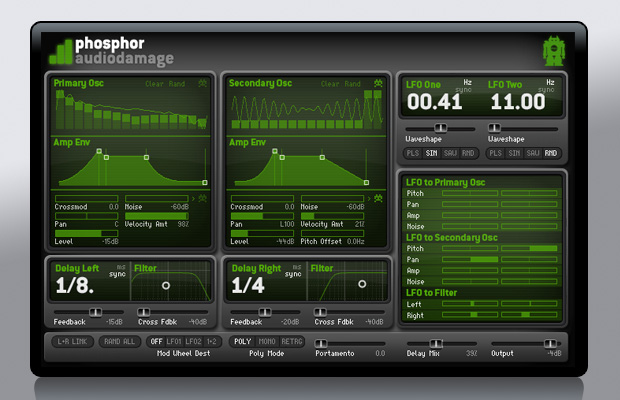
Task: Click the Delay Right Feedback slider
Action: click(265, 312)
